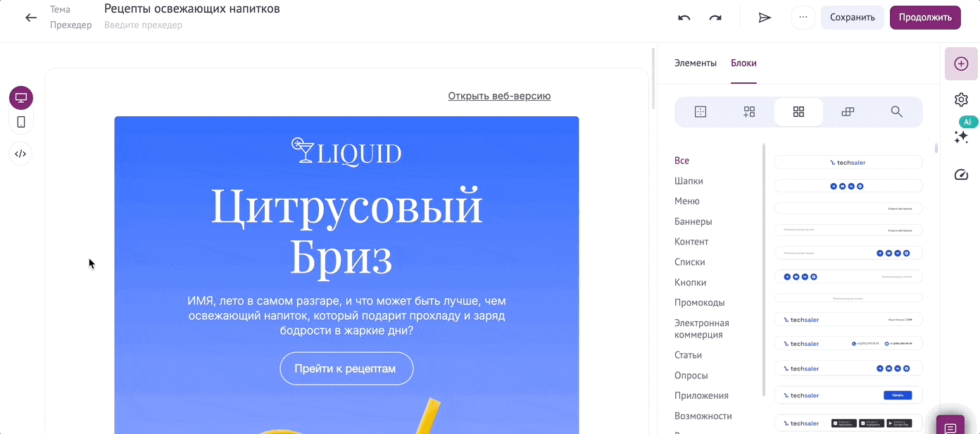
Task: Select the Возможности category
Action: [703, 416]
